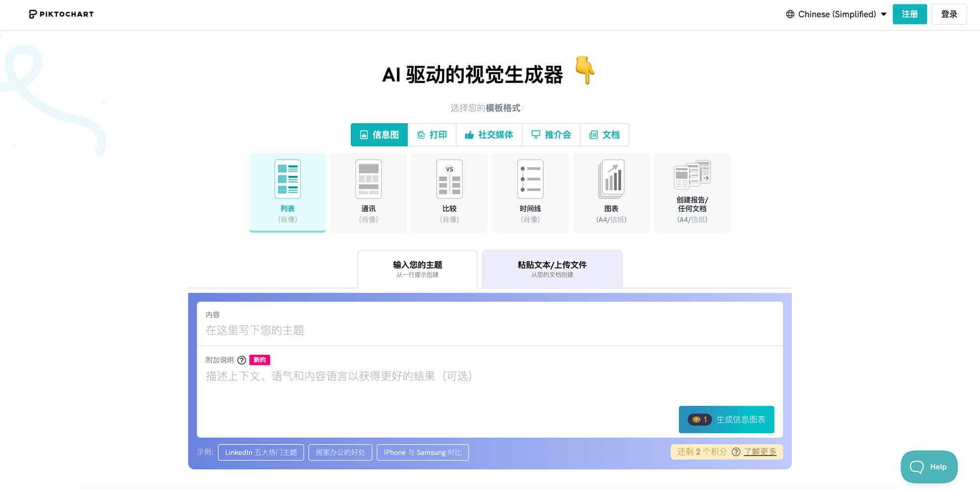This screenshot has height=490, width=980.
Task: Select the 通讯 template card
Action: (368, 191)
